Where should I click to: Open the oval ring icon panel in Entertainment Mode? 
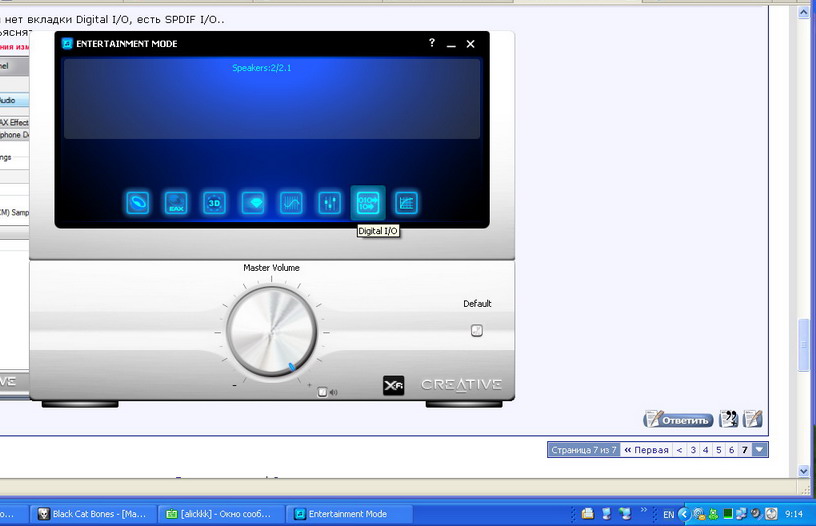138,202
